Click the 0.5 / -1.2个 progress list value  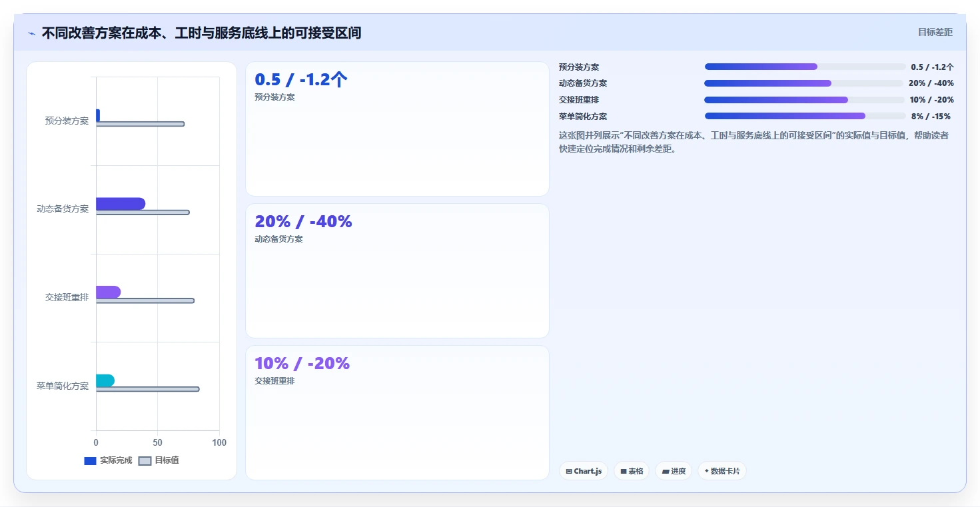[933, 67]
